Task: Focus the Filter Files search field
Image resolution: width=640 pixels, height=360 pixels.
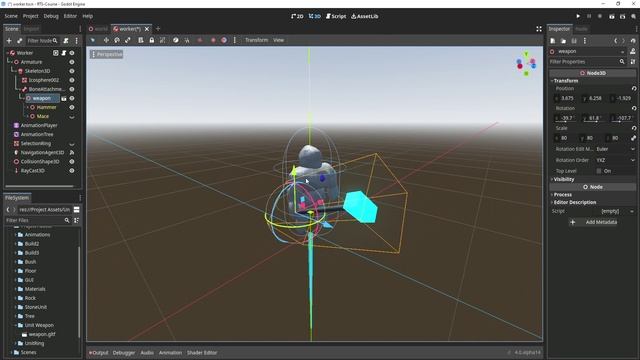Action: coord(38,220)
